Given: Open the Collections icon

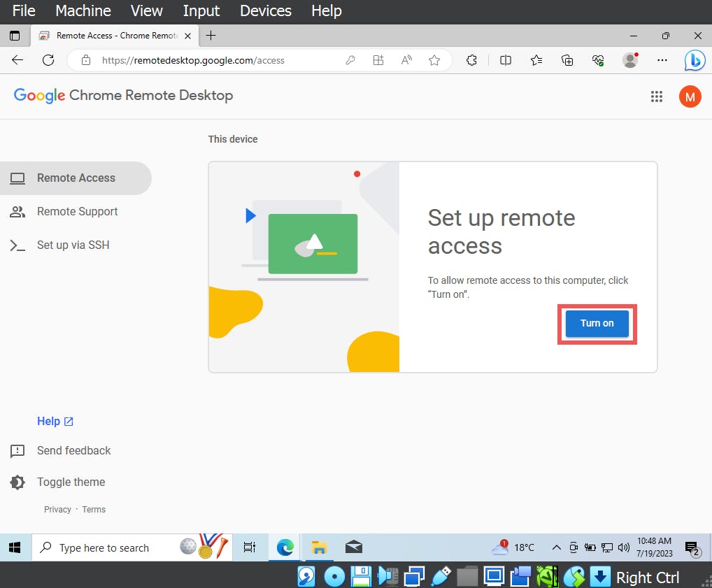Looking at the screenshot, I should 567,60.
